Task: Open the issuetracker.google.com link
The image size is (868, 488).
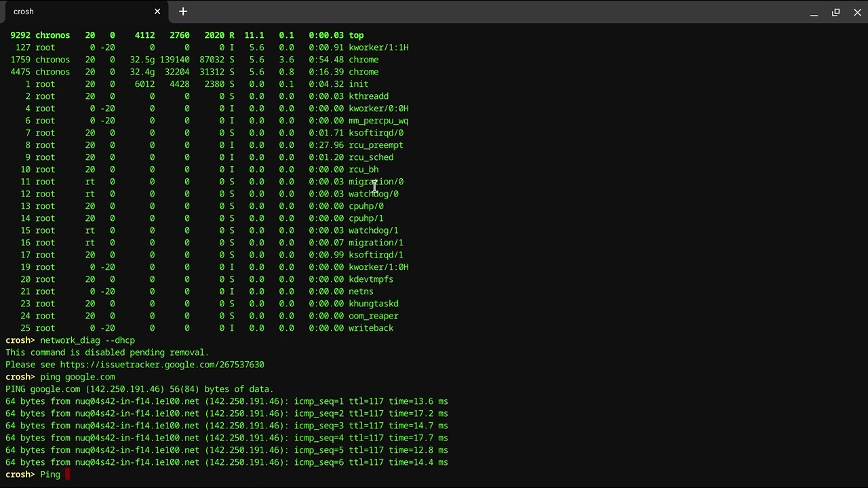Action: [x=161, y=365]
